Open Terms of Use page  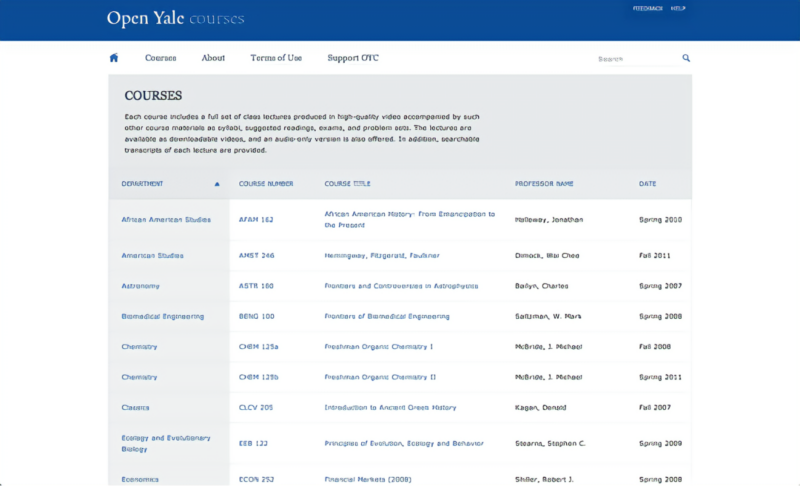pos(276,58)
